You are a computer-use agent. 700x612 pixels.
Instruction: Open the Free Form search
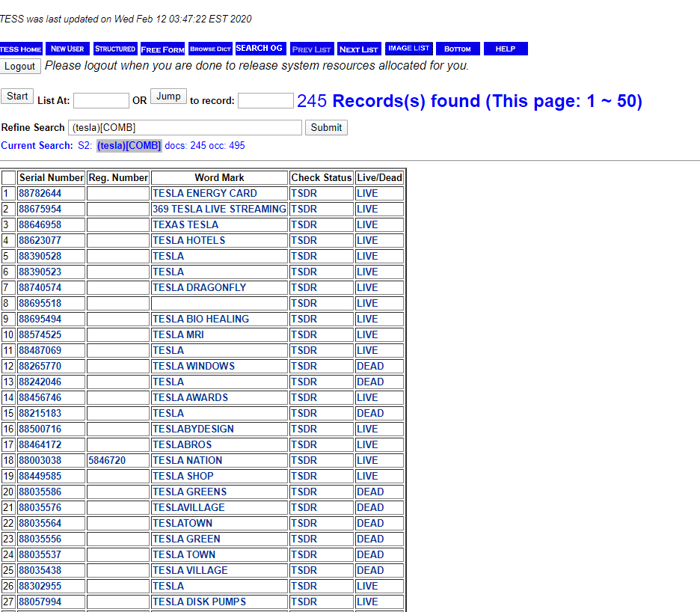coord(162,49)
